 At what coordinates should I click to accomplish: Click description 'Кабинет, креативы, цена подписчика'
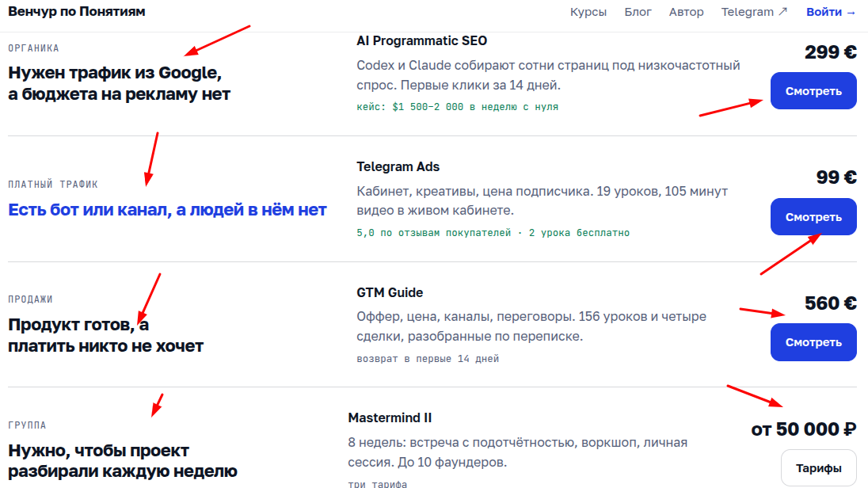[x=542, y=201]
